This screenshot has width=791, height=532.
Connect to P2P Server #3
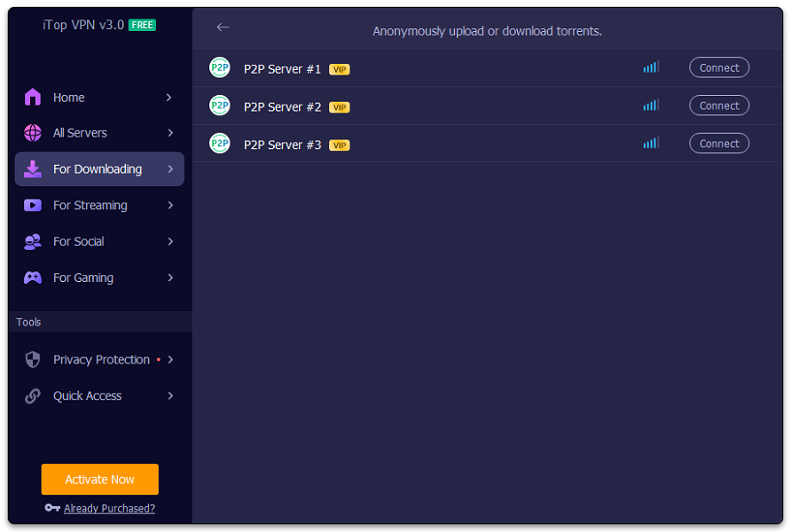click(x=718, y=144)
